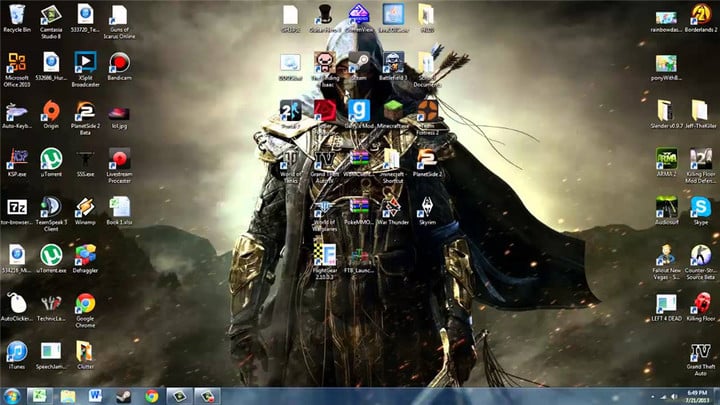
Task: Launch FTB_Launcher
Action: (x=359, y=259)
